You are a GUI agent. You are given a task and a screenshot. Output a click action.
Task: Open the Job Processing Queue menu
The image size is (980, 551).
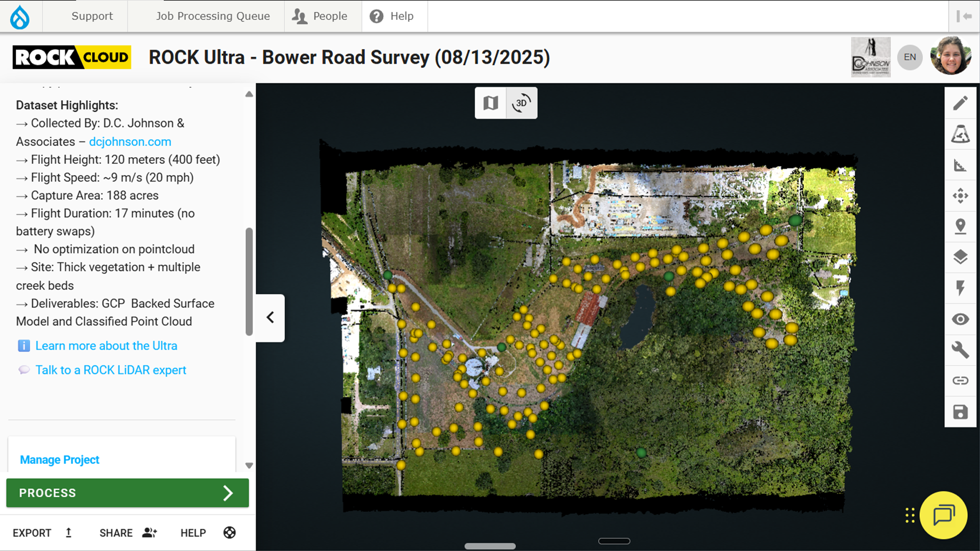tap(212, 16)
